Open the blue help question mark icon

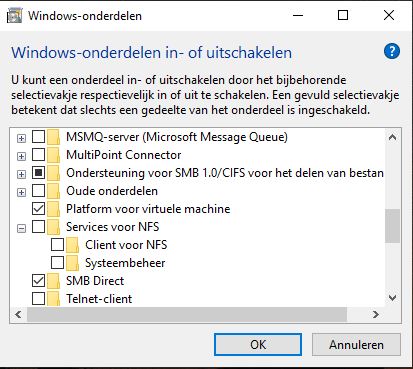click(392, 51)
